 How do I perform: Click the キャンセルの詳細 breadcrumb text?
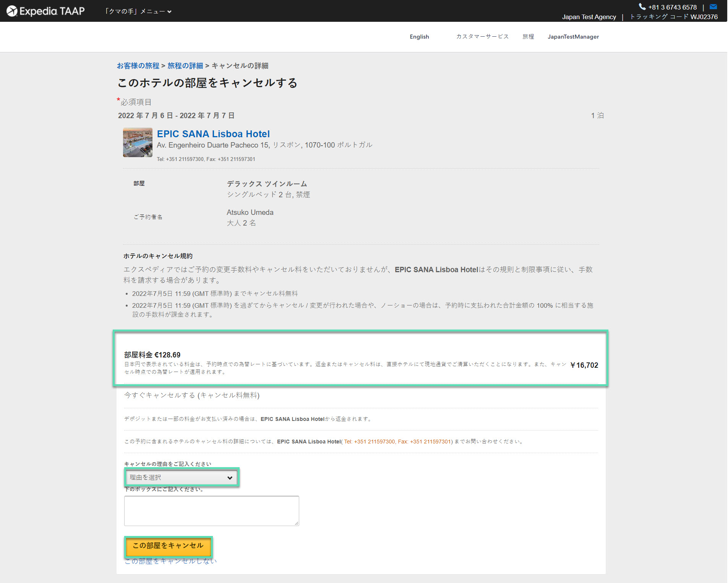point(240,66)
